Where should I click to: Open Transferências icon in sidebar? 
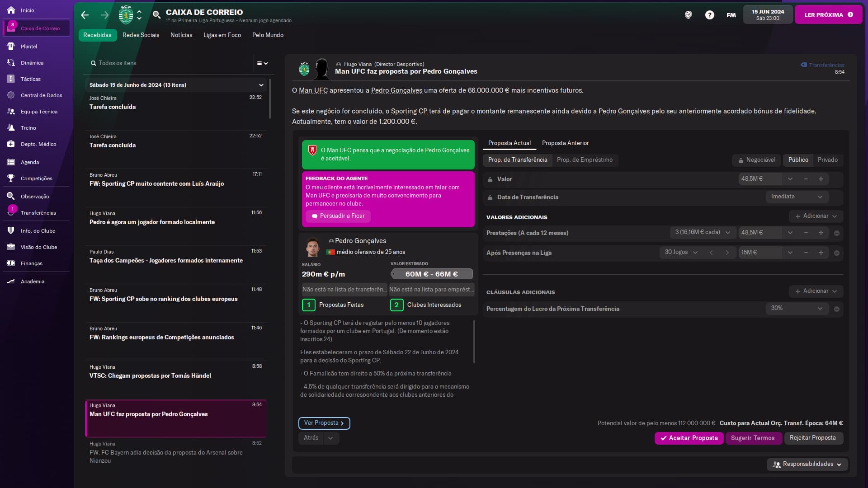11,212
